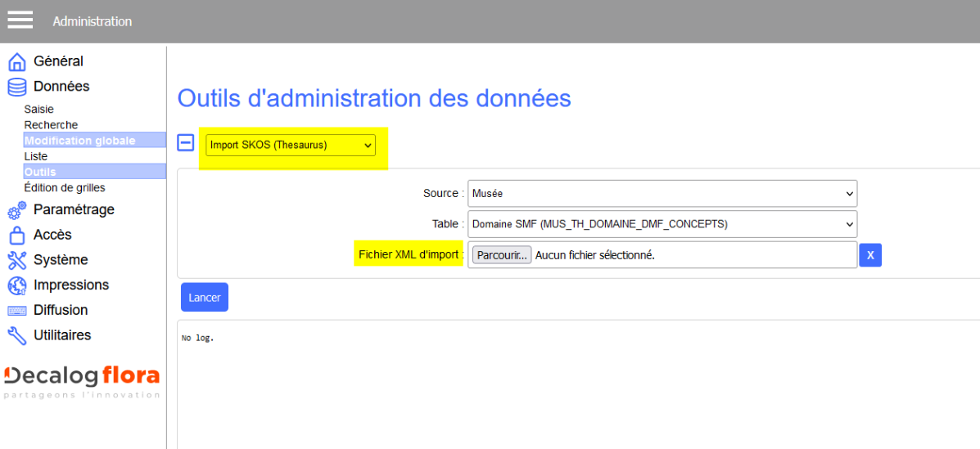Open Modification globale in sidebar

[79, 141]
